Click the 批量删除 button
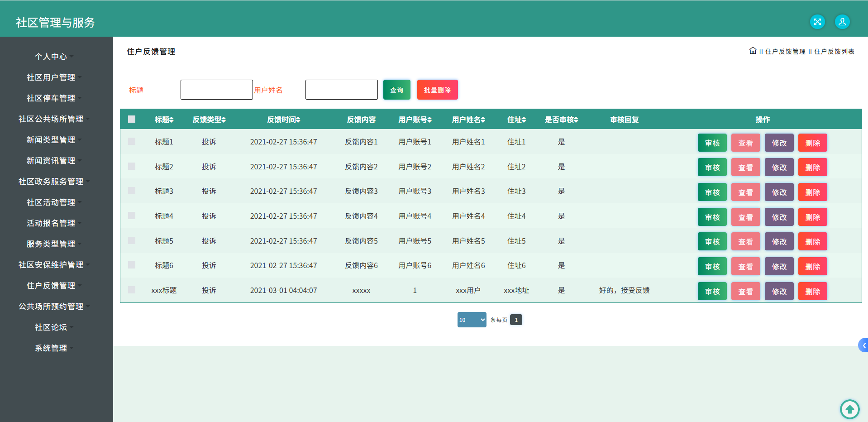The height and width of the screenshot is (422, 868). (x=438, y=90)
